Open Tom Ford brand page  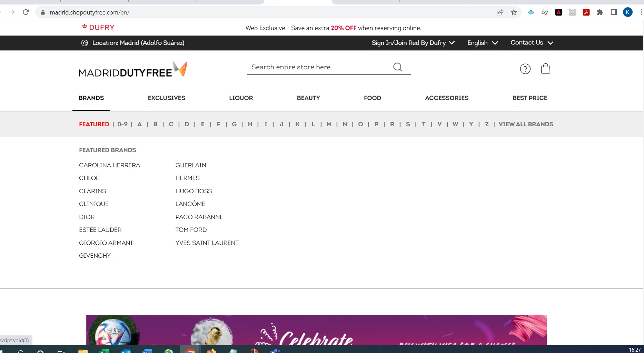[191, 230]
